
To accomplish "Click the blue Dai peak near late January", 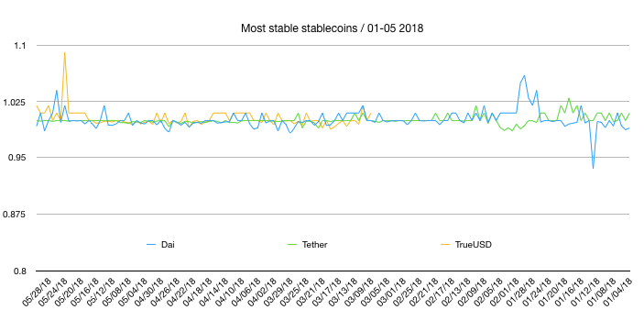I will click(x=525, y=76).
